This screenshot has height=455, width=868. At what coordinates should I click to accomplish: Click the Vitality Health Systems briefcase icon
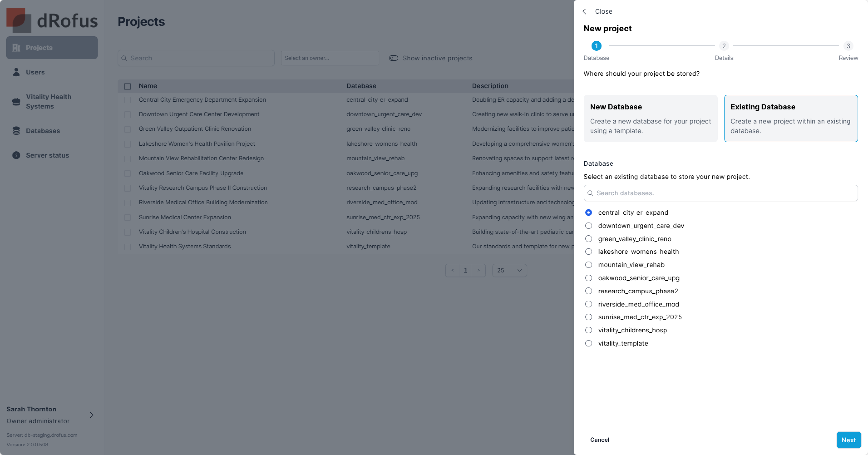[x=16, y=101]
